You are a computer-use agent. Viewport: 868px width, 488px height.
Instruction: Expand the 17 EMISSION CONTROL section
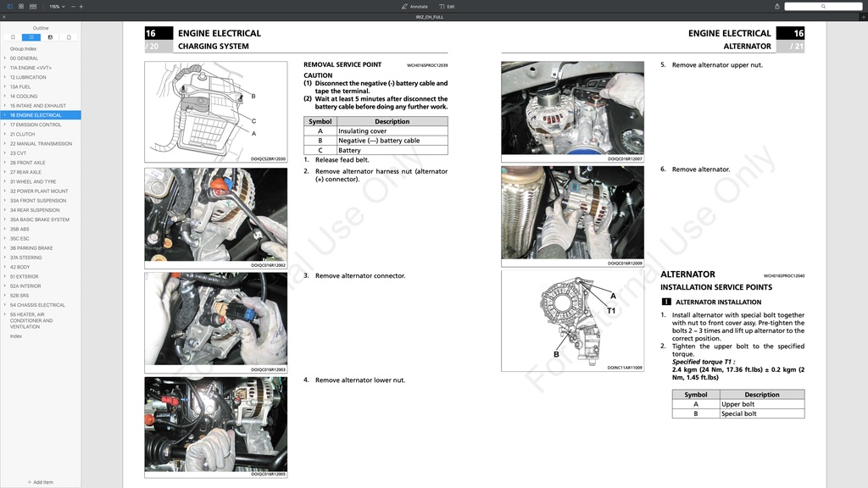4,124
